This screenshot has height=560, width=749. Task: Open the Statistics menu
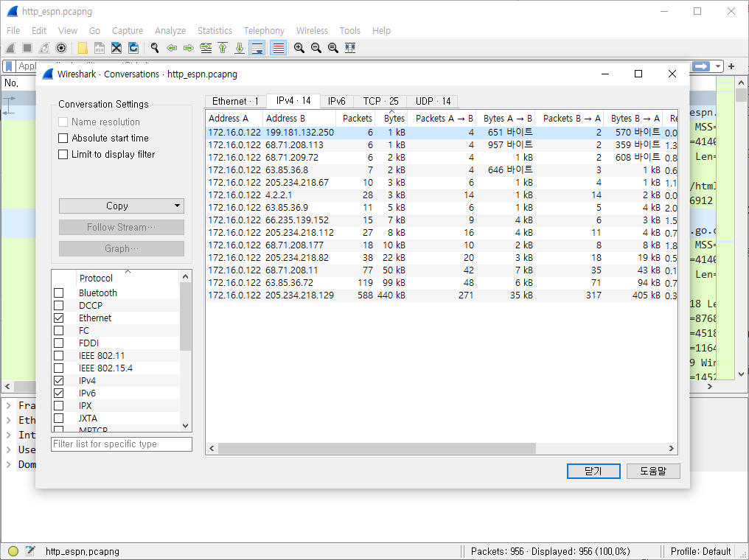click(x=215, y=30)
